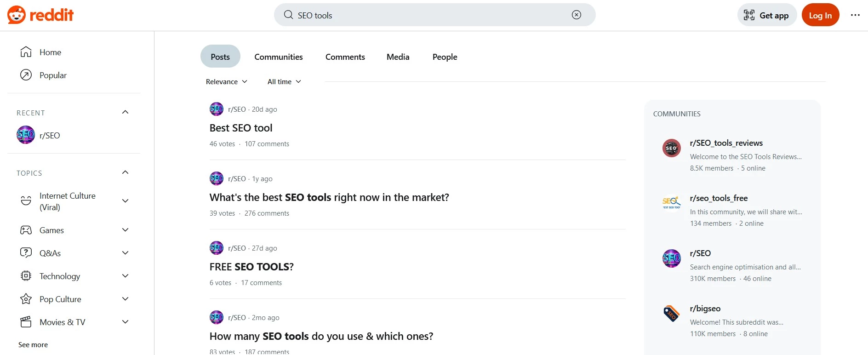Expand the Movies & TV topic chevron

(x=125, y=322)
